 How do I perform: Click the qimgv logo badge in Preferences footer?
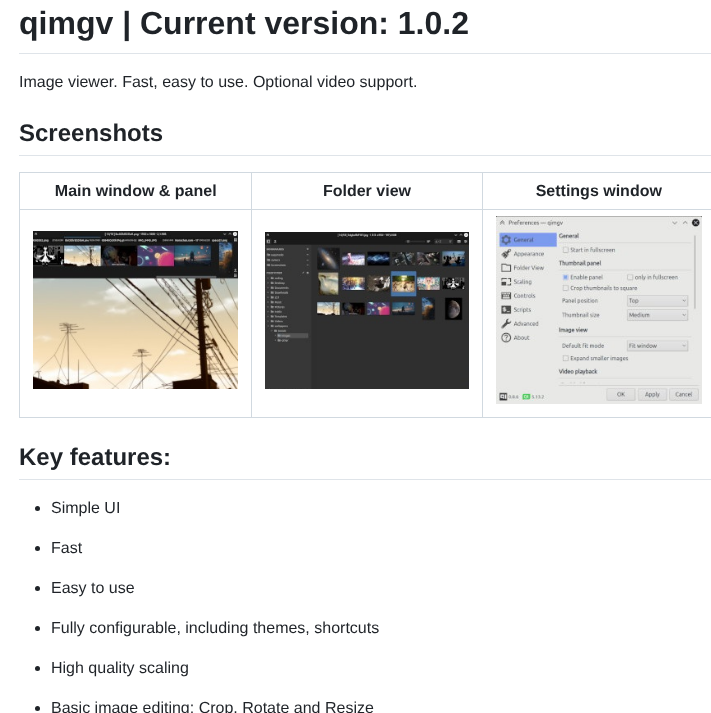(503, 397)
